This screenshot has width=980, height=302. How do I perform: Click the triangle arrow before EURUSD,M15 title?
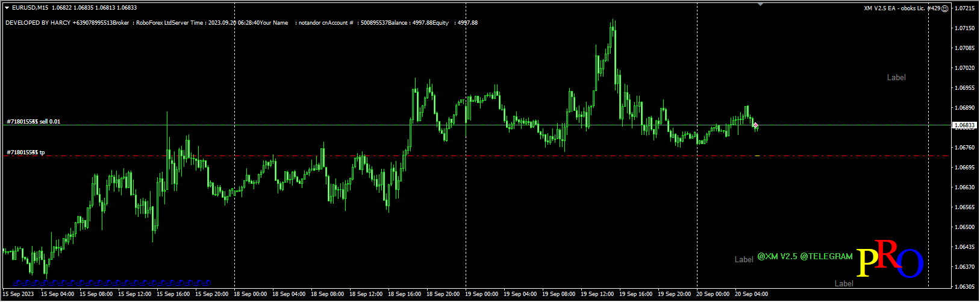click(7, 8)
